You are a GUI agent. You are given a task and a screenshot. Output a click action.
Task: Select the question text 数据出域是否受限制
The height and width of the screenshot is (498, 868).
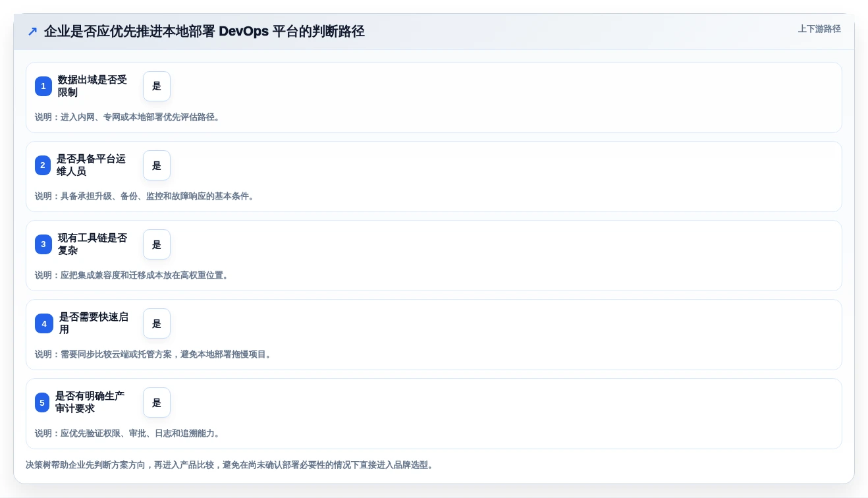click(93, 86)
